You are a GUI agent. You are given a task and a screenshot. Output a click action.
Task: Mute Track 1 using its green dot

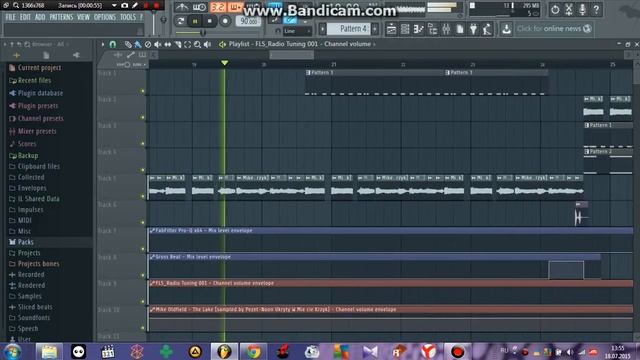pos(142,91)
